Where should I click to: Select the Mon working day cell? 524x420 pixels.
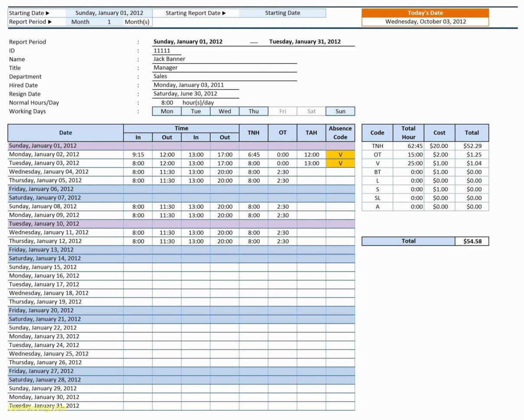click(x=167, y=111)
